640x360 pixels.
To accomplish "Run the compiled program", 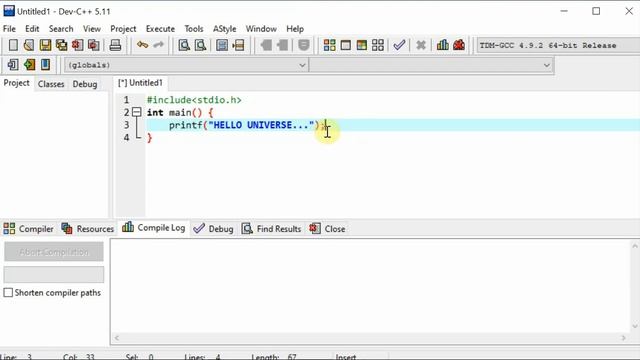I will tap(346, 45).
